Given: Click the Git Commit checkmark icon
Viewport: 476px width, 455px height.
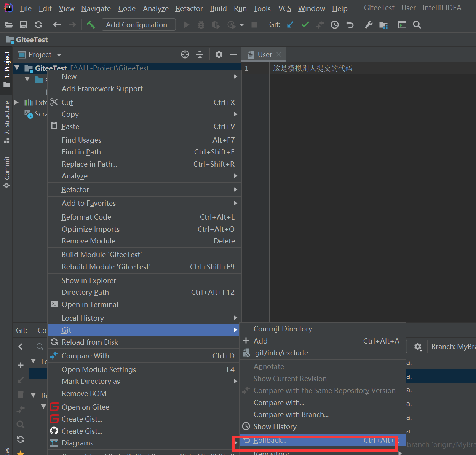Looking at the screenshot, I should pos(305,25).
